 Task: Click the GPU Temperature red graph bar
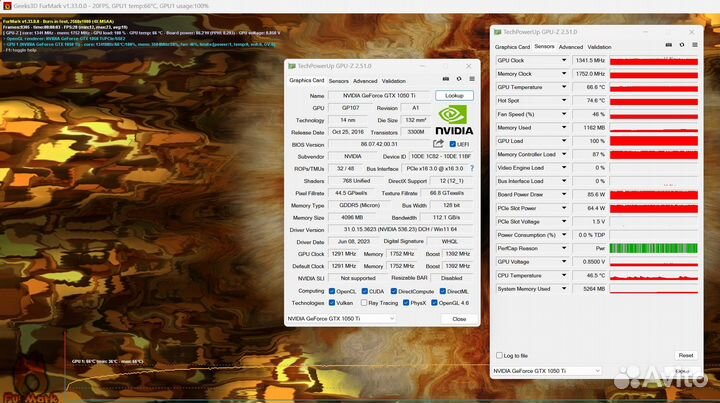click(654, 87)
